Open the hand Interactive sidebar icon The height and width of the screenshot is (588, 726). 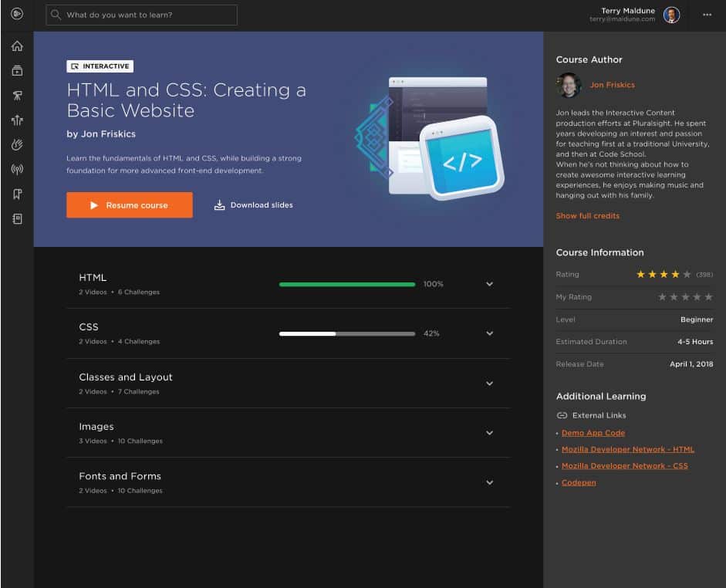(x=17, y=145)
